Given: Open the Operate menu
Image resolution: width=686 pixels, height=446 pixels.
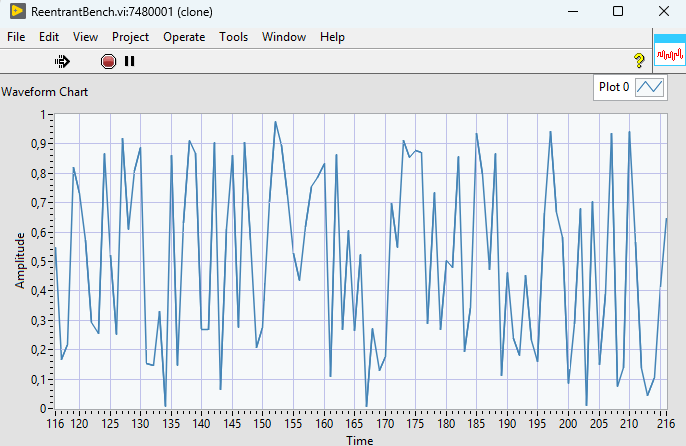Looking at the screenshot, I should [x=184, y=37].
